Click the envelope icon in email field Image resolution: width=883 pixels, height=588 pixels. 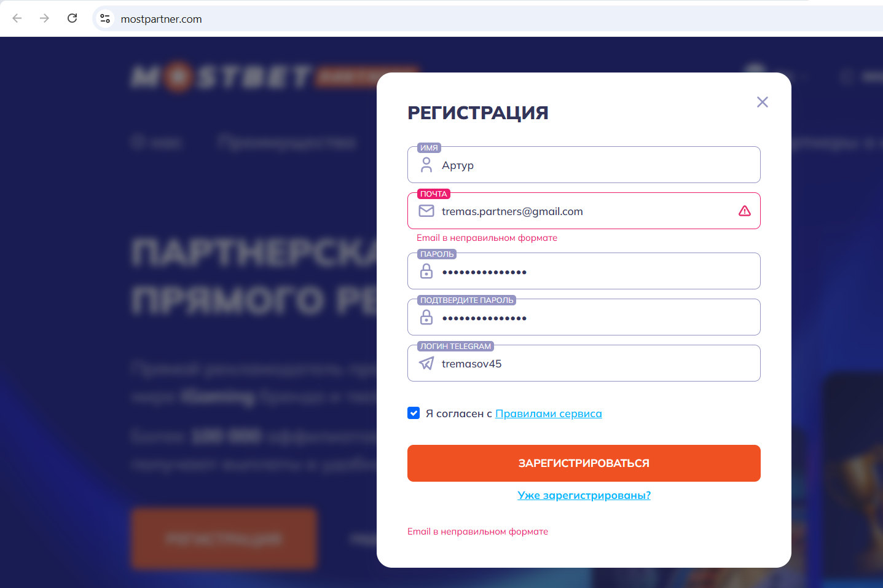[x=426, y=211]
